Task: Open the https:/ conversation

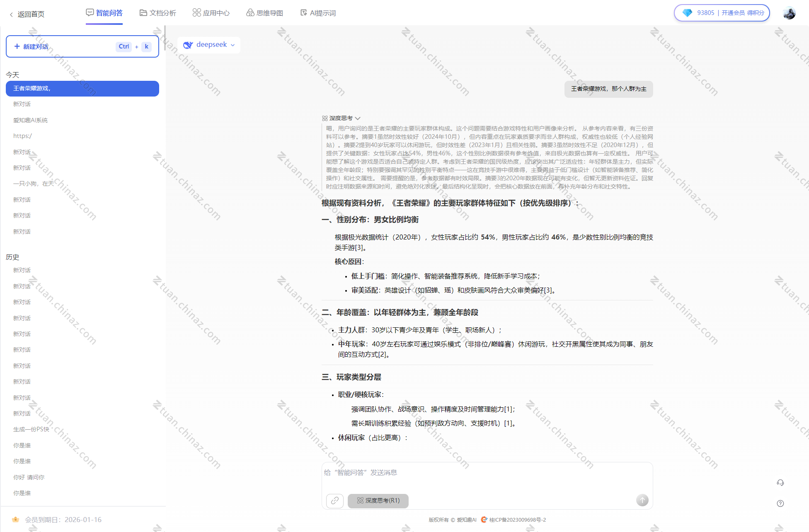Action: point(22,136)
